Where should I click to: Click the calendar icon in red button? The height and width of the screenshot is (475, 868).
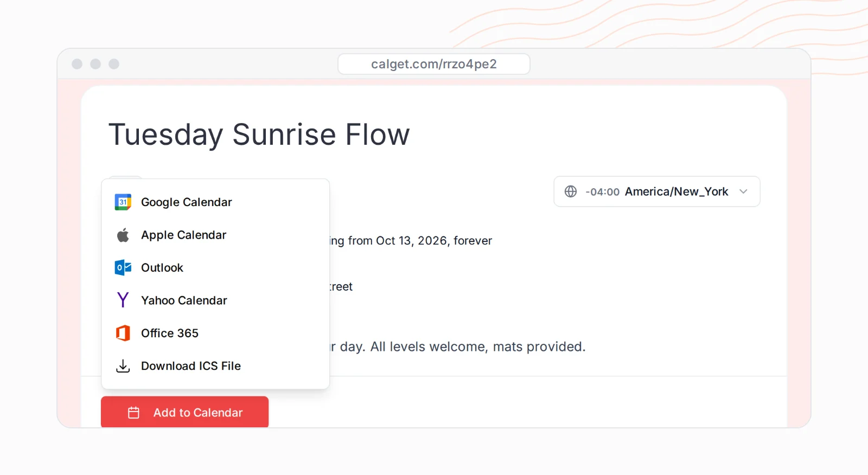tap(133, 413)
